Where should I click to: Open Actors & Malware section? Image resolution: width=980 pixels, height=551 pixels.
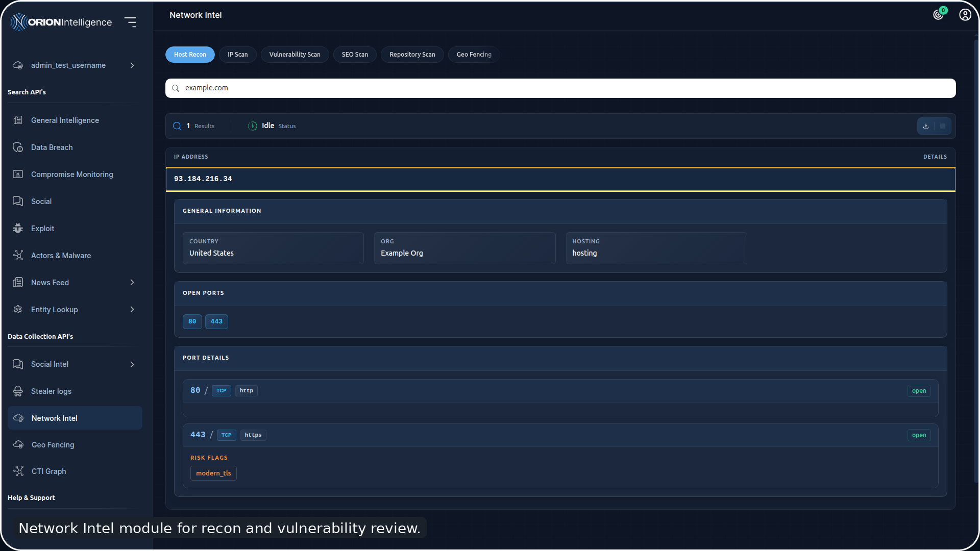(x=61, y=256)
